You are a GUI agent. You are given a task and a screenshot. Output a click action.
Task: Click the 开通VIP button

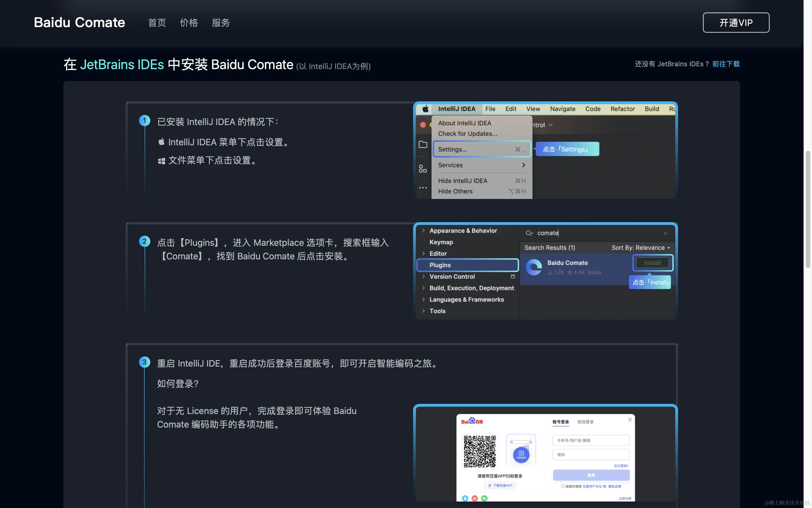736,23
